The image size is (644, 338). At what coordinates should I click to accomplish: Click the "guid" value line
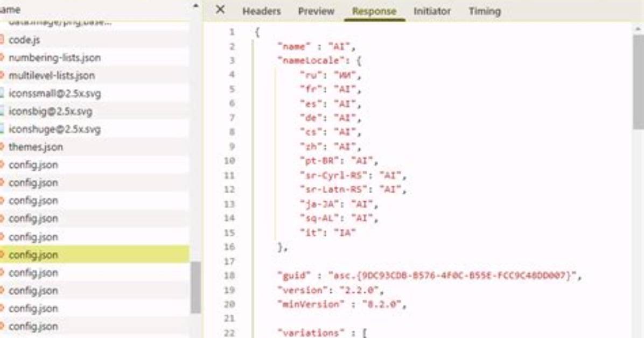[x=430, y=276]
